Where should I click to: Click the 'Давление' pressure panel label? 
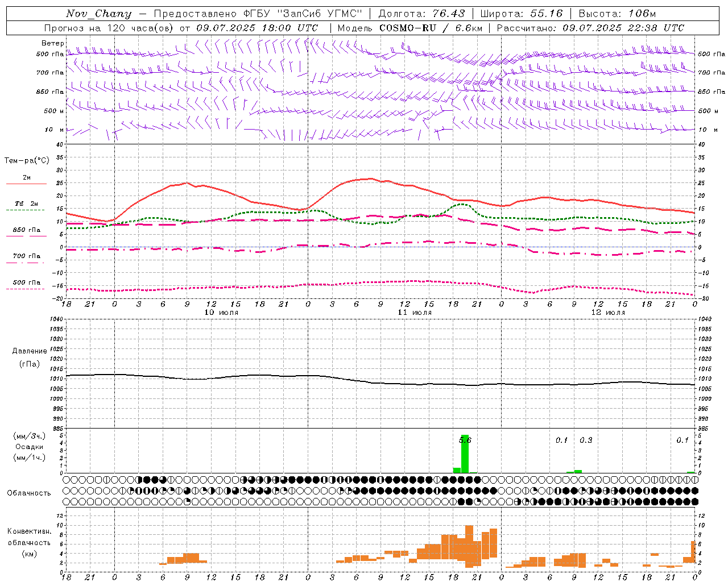click(x=30, y=351)
